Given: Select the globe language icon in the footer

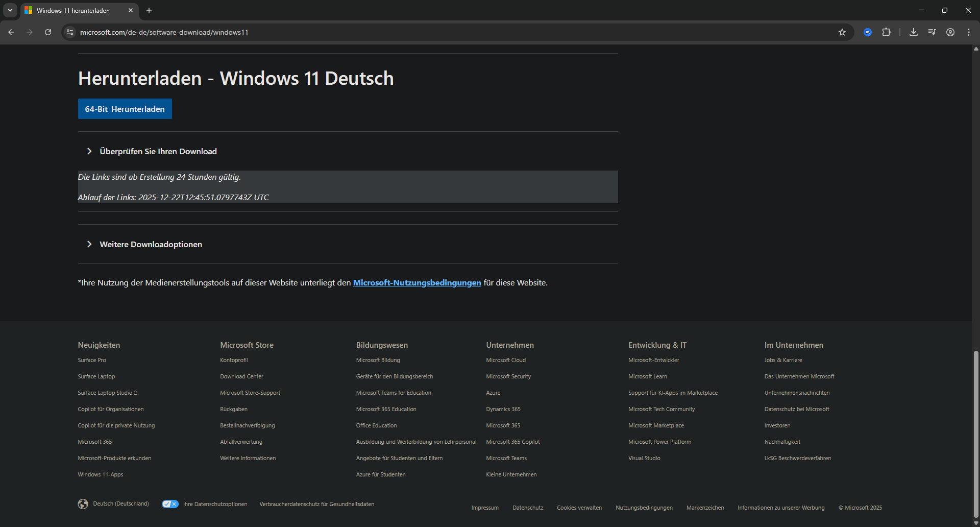Looking at the screenshot, I should point(83,504).
